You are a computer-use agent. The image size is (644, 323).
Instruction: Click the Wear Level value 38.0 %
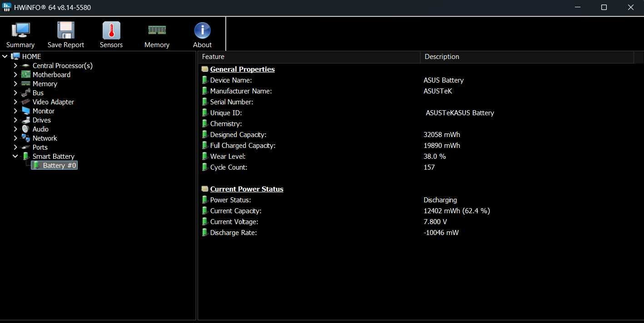[435, 156]
